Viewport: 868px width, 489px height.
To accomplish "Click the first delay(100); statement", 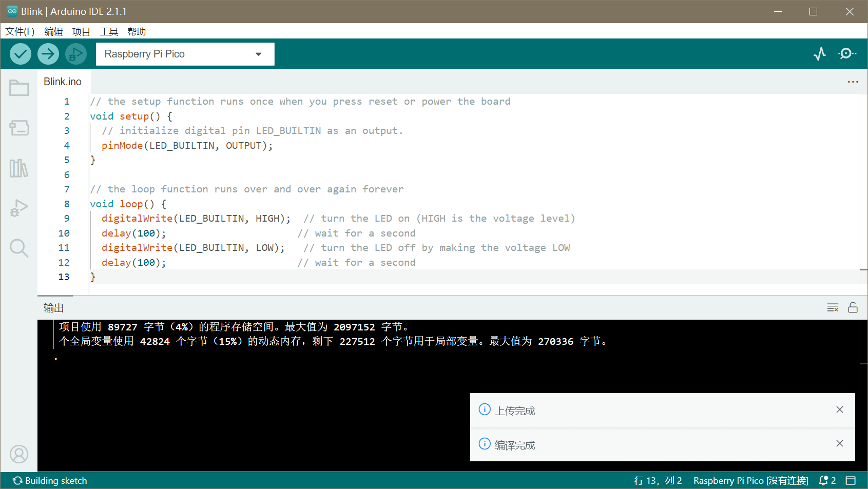I will pos(134,233).
